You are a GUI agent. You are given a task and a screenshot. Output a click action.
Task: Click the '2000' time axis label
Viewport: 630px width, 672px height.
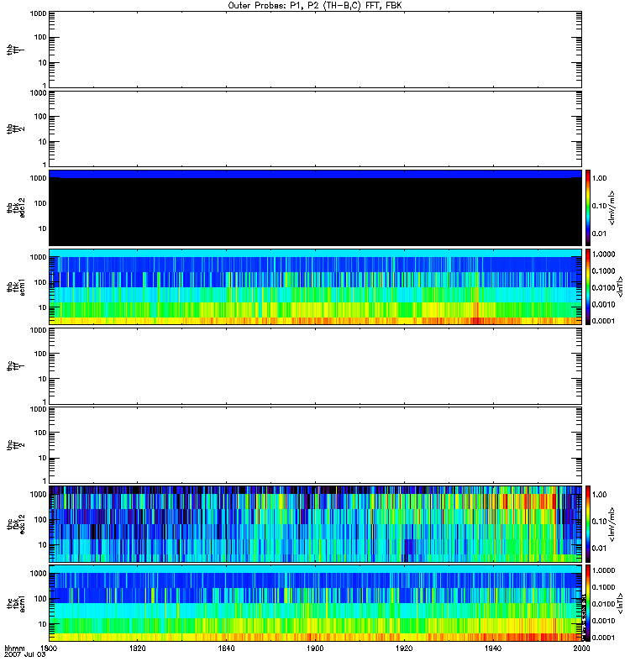[x=581, y=648]
